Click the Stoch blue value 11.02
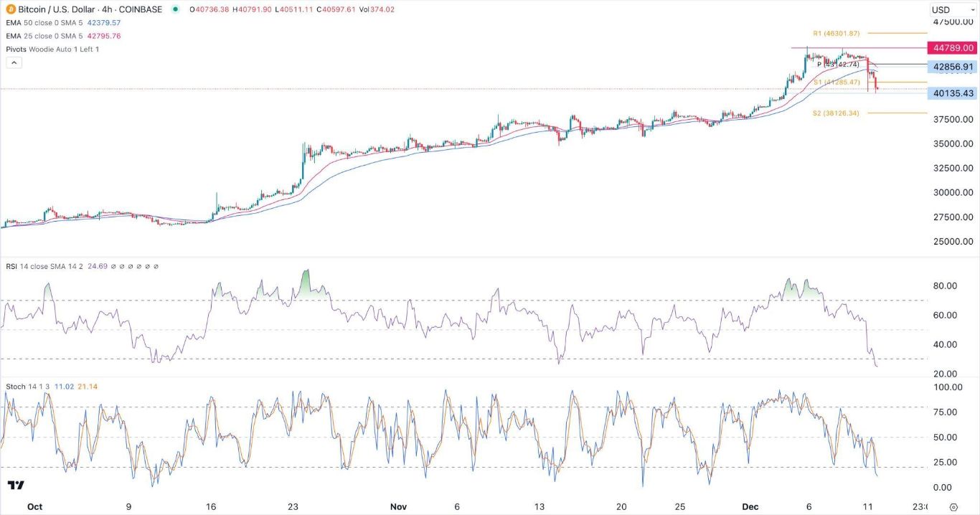Screen dimensions: 980x515 (x=65, y=387)
